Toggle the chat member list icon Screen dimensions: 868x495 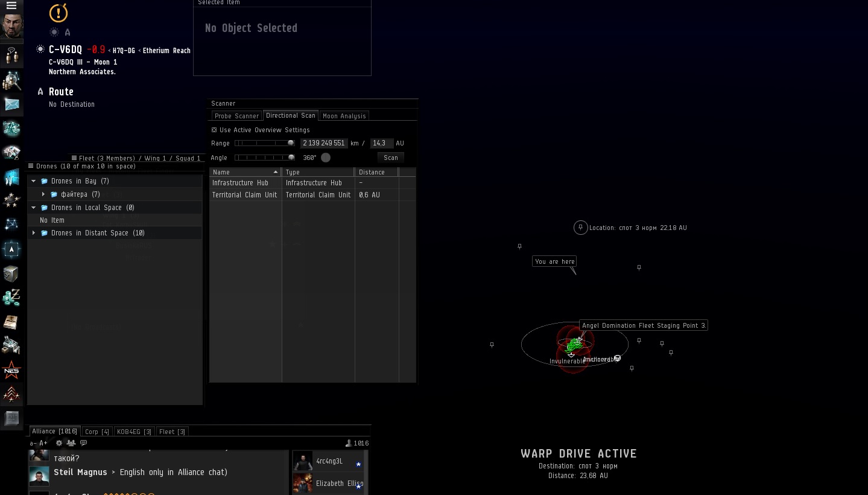coord(71,443)
